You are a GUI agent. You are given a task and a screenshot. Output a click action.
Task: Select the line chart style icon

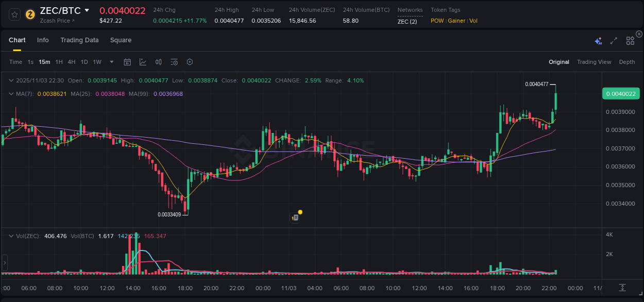(143, 62)
